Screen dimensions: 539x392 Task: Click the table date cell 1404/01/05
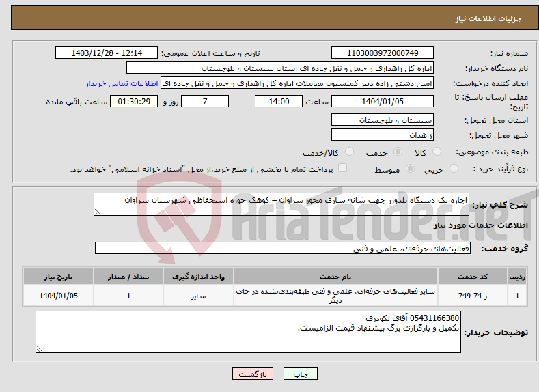(x=58, y=296)
